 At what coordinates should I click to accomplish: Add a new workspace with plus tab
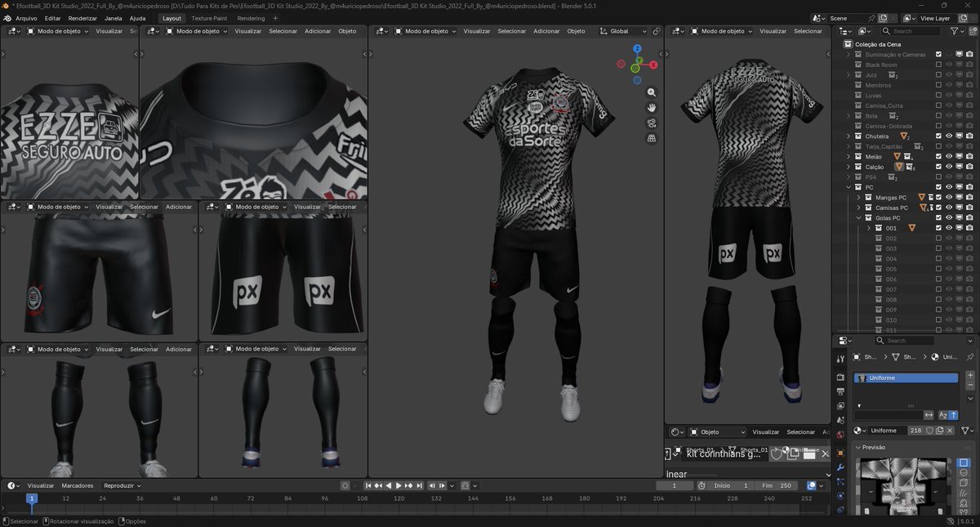pos(275,18)
